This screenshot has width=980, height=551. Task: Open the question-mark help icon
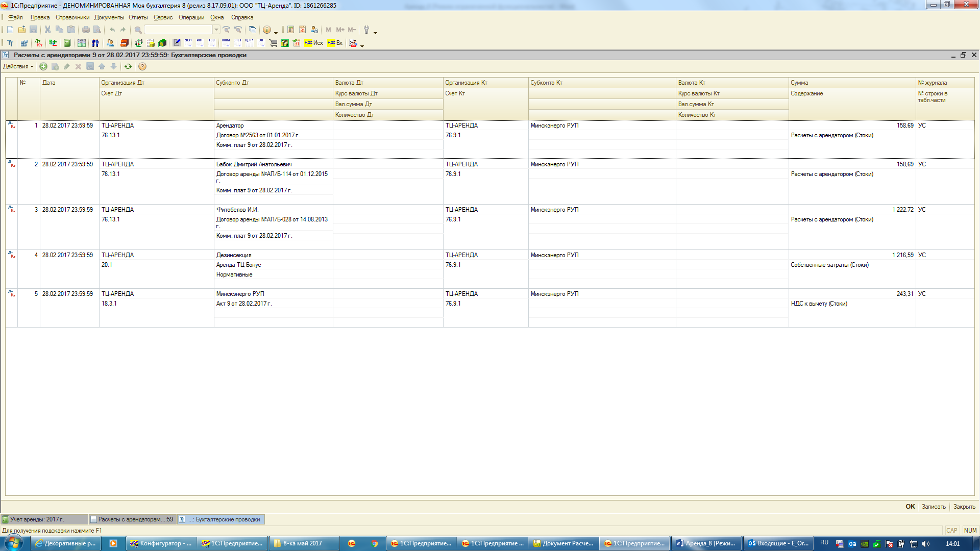coord(142,67)
